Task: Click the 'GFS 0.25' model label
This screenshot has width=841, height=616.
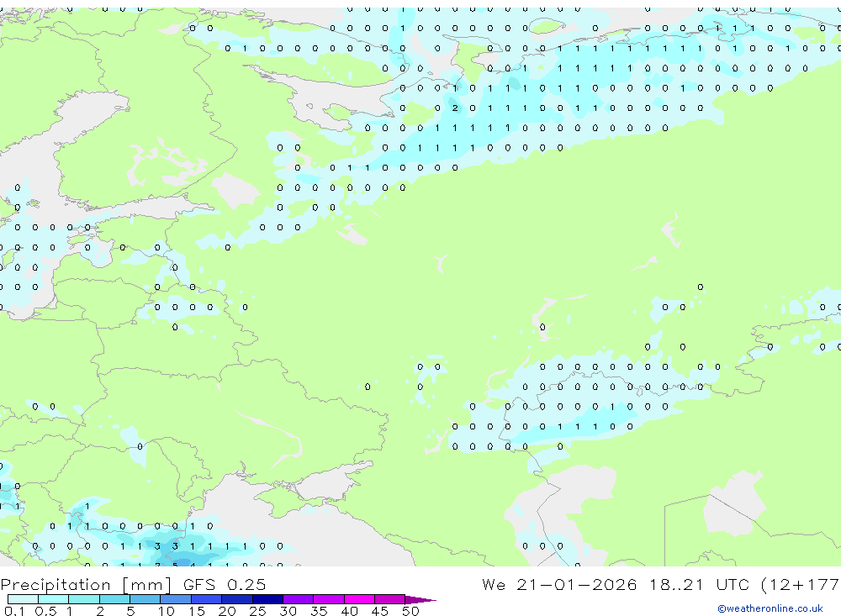Action: (x=225, y=585)
